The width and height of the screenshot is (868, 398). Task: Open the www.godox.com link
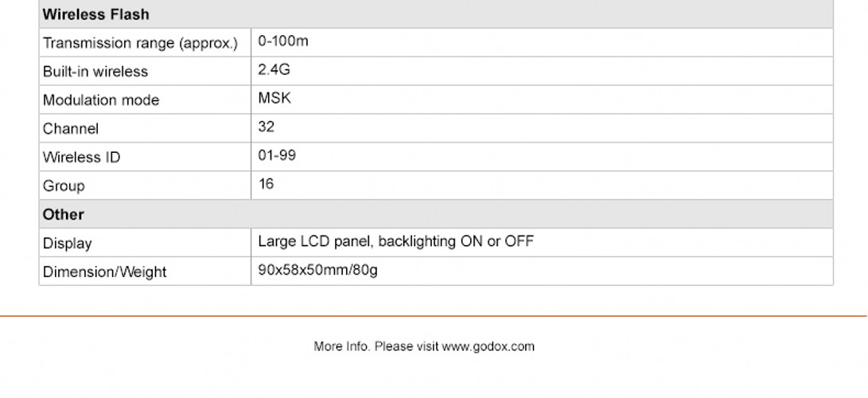[488, 347]
